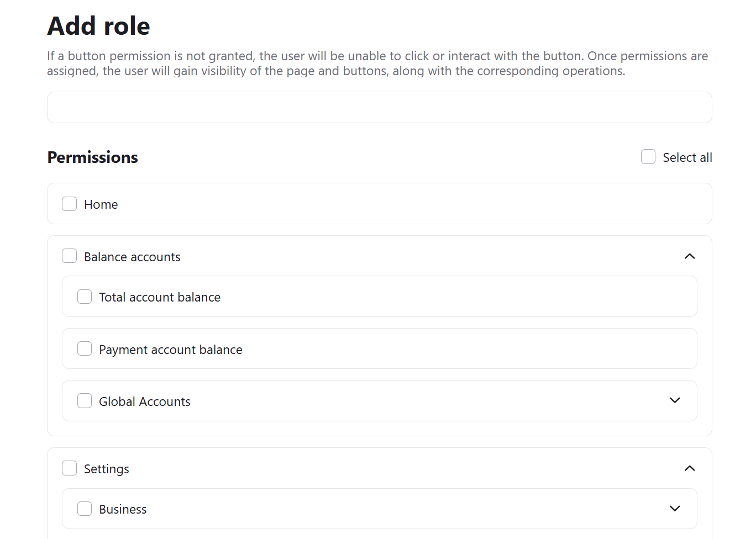This screenshot has height=539, width=756.
Task: Click the Payment account balance row
Action: pyautogui.click(x=379, y=348)
